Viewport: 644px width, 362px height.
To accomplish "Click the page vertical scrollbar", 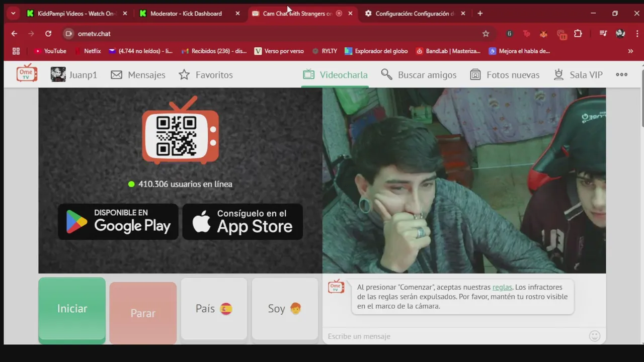I will (642, 98).
